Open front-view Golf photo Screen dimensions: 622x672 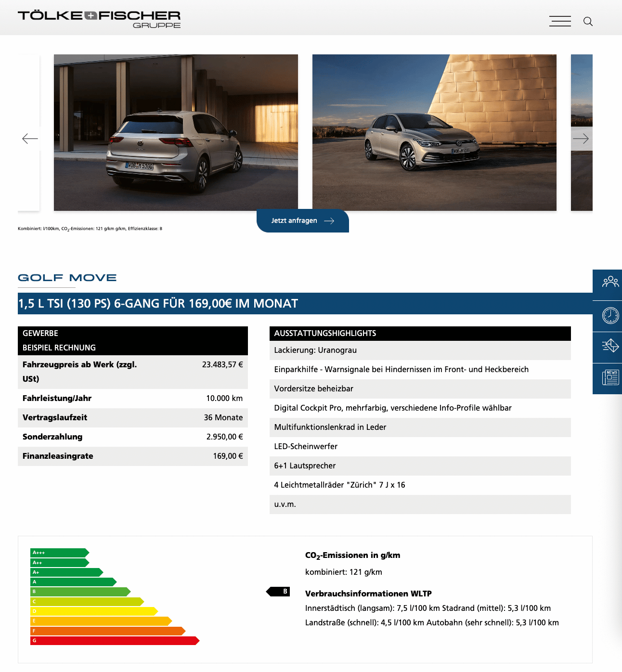click(x=434, y=132)
